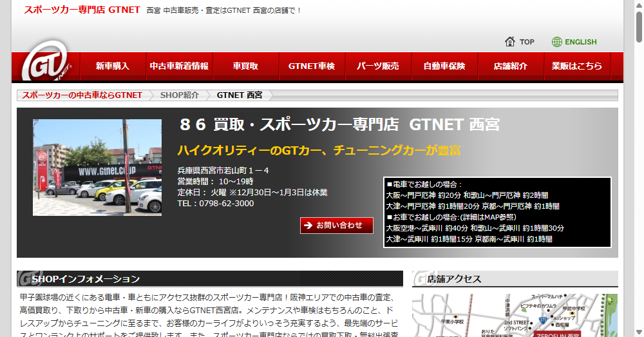
Task: Go to SHOP紹介 breadcrumb
Action: (x=179, y=95)
